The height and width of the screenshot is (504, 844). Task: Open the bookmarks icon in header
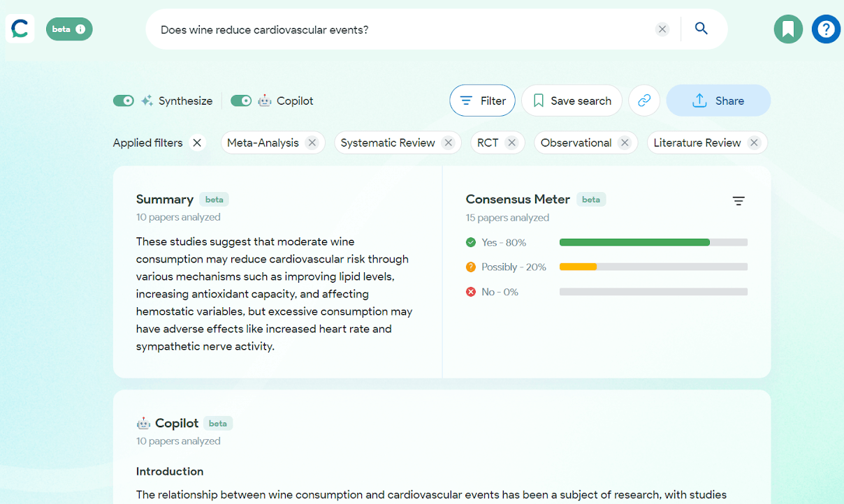pyautogui.click(x=788, y=29)
